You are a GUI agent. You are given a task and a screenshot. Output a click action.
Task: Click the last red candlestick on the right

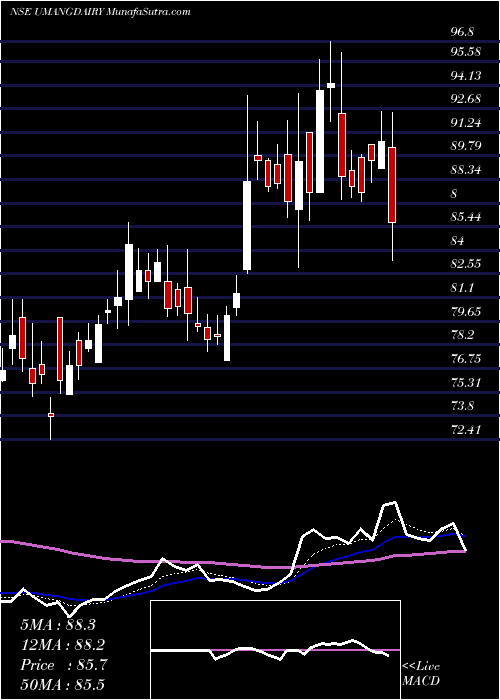[392, 185]
